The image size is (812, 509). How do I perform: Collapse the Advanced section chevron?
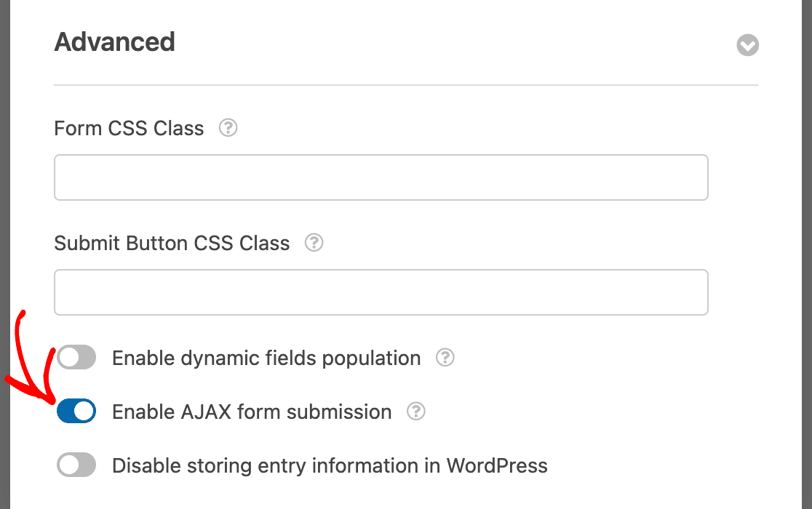747,46
